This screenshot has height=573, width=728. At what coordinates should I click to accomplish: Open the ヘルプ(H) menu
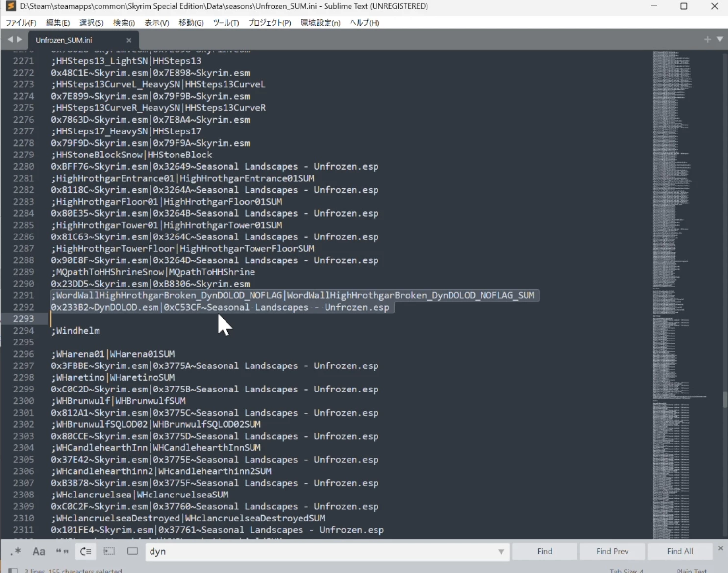pos(364,23)
